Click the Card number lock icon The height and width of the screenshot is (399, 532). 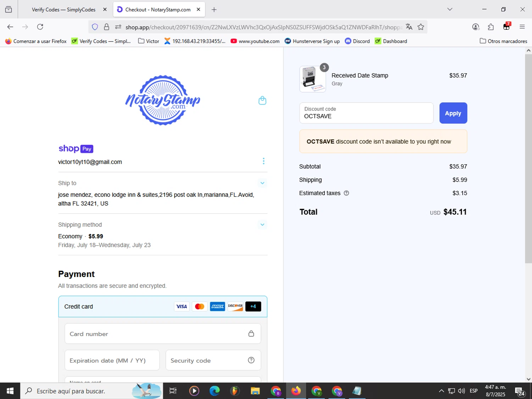point(251,333)
